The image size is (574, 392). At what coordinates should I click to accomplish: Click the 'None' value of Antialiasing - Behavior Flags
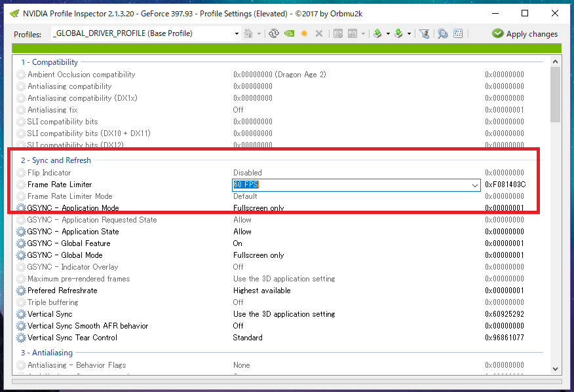242,365
